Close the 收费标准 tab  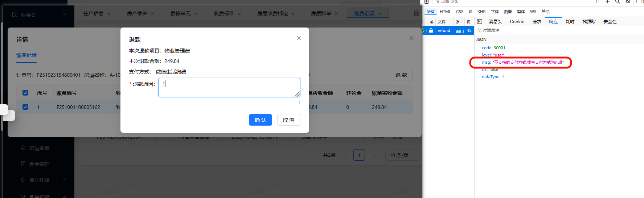pos(239,14)
